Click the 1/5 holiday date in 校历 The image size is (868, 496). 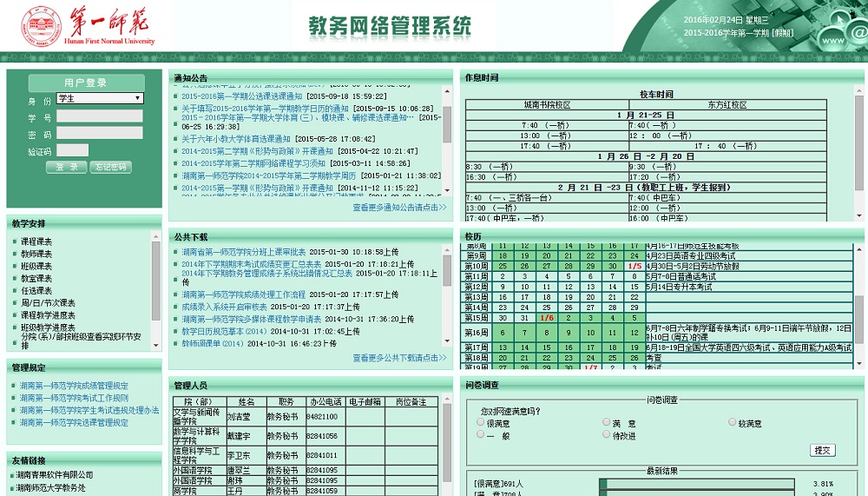click(x=635, y=266)
